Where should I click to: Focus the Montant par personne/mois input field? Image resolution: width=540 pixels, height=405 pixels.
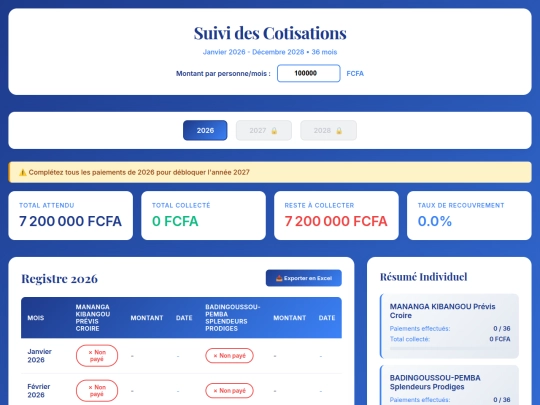[309, 73]
